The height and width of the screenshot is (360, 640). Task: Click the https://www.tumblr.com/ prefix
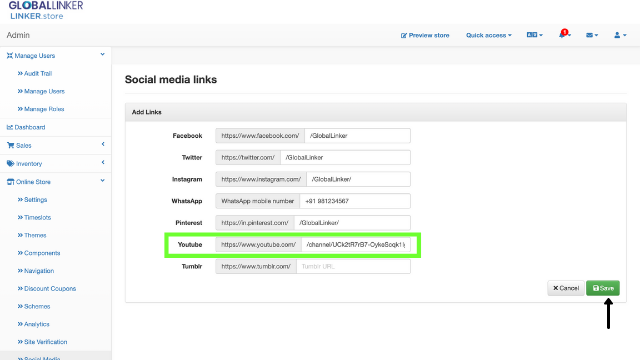tap(256, 267)
